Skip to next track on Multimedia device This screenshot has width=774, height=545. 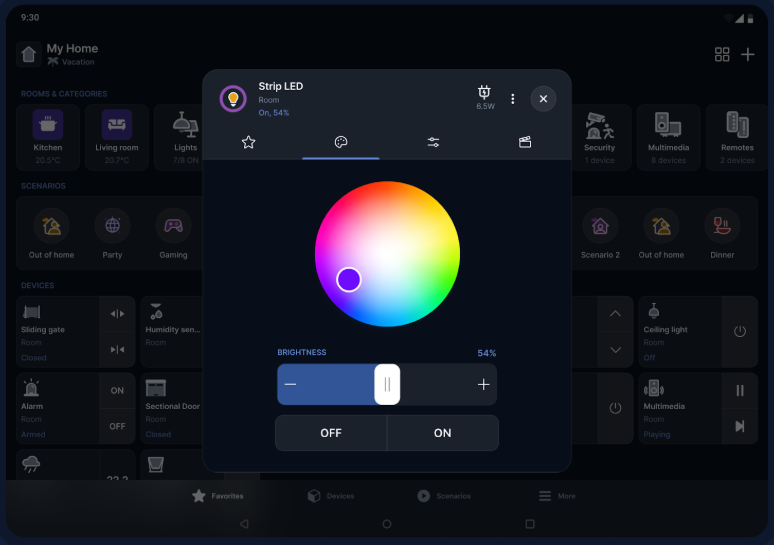[x=739, y=426]
